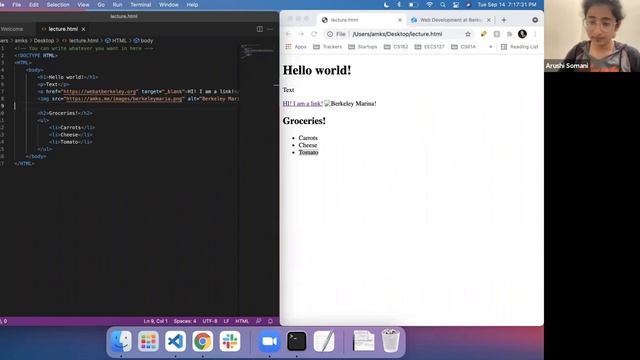Image resolution: width=640 pixels, height=360 pixels.
Task: Switch to the lecture.html Chrome tab
Action: point(361,20)
